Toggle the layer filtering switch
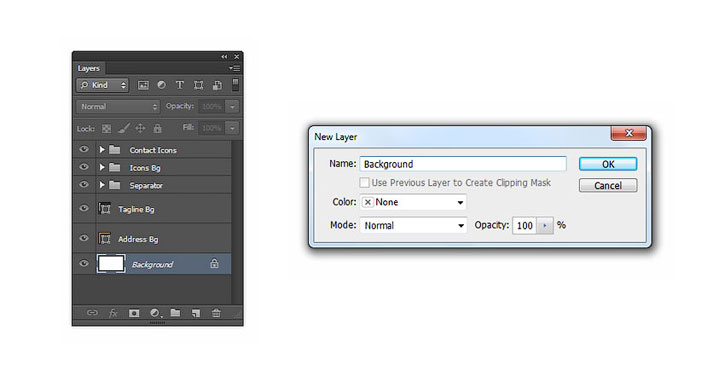725x376 pixels. (x=235, y=85)
